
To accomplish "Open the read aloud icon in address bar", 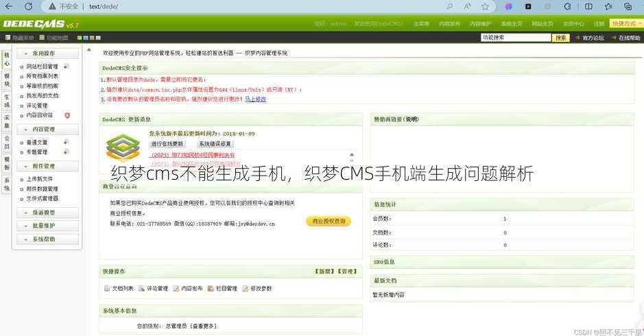I will (x=467, y=6).
